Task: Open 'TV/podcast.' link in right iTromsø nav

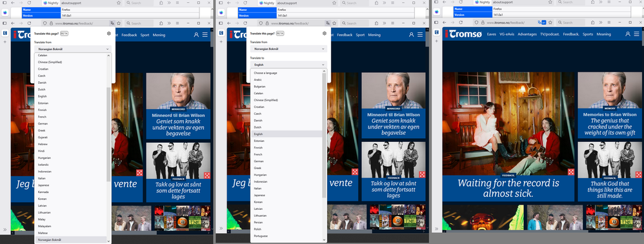Action: coord(550,34)
